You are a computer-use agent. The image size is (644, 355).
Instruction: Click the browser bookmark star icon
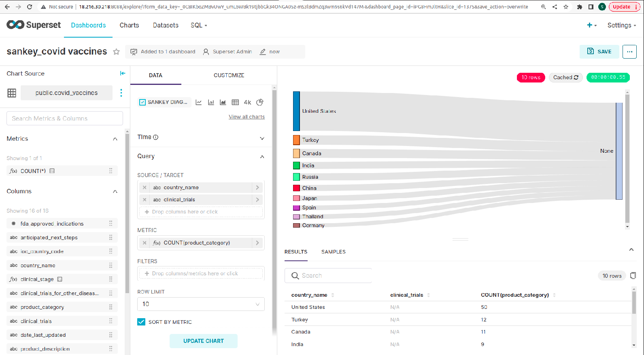tap(566, 7)
